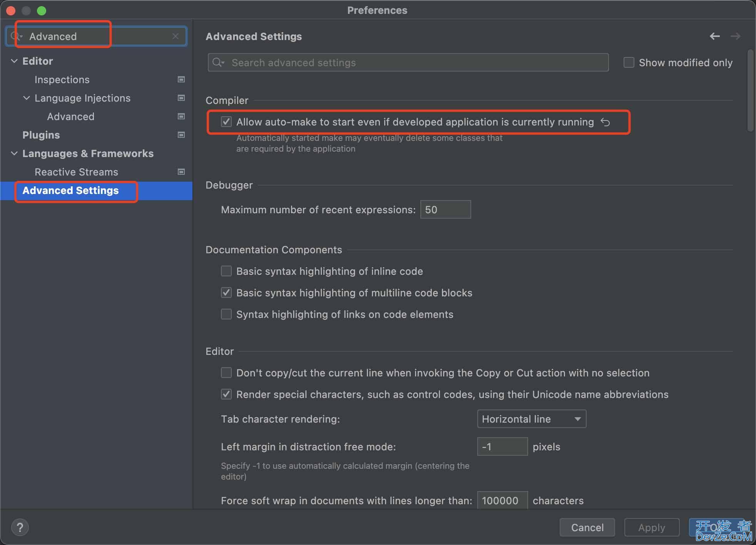Collapse the Languages & Frameworks node

[14, 153]
